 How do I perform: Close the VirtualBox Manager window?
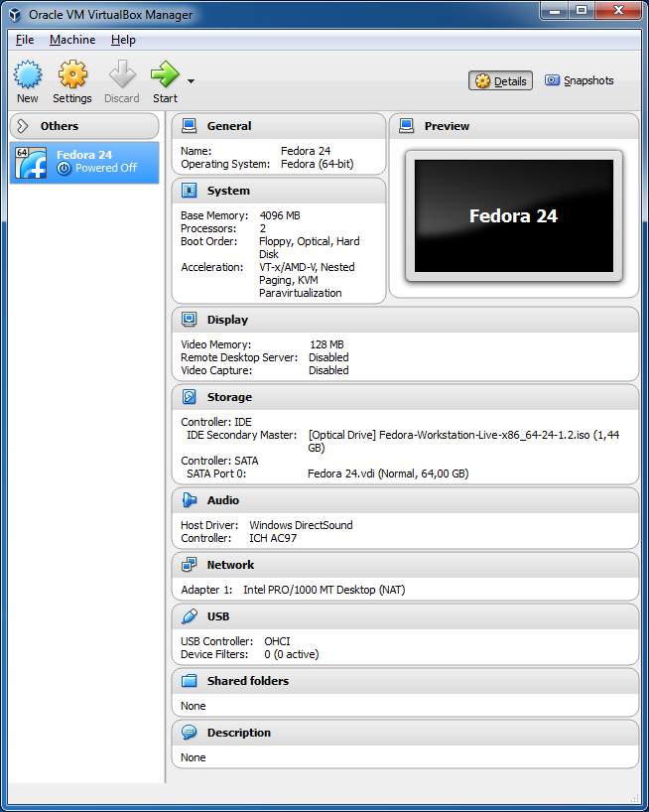(x=618, y=10)
